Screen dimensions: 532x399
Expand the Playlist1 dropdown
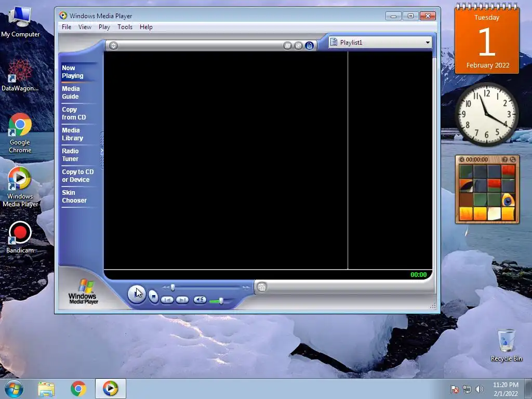click(428, 43)
